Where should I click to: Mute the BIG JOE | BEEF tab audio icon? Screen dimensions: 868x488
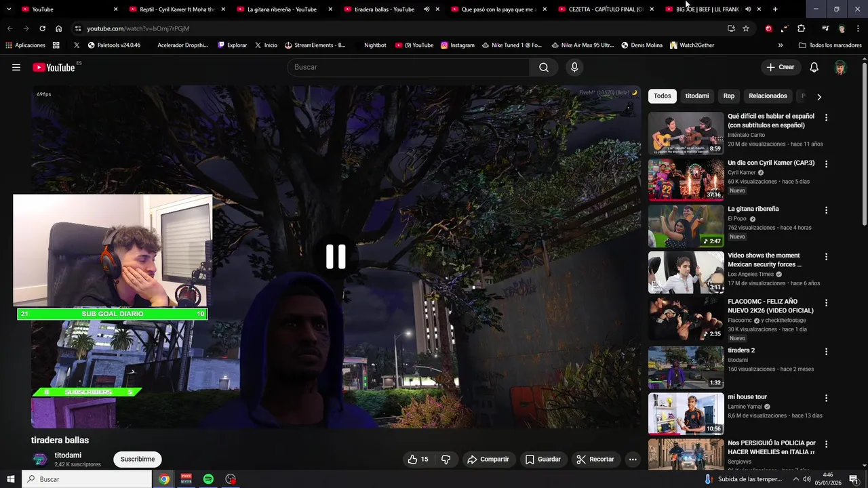pyautogui.click(x=748, y=9)
